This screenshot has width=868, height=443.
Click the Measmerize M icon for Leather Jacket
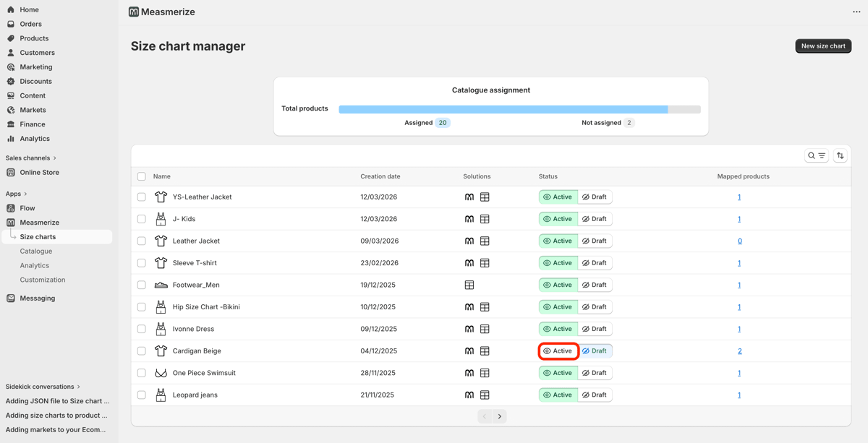tap(469, 241)
